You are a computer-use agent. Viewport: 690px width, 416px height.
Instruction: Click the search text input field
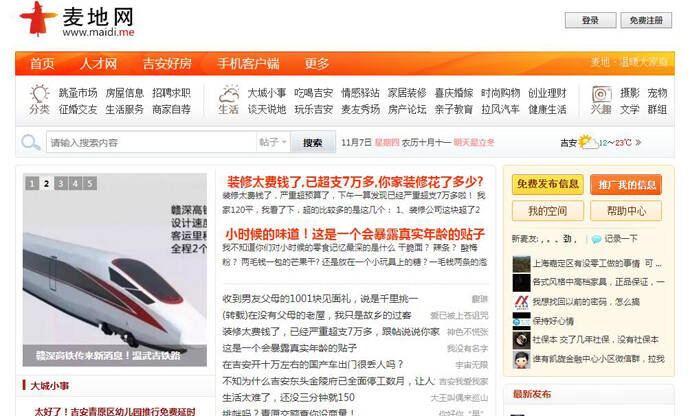[150, 142]
